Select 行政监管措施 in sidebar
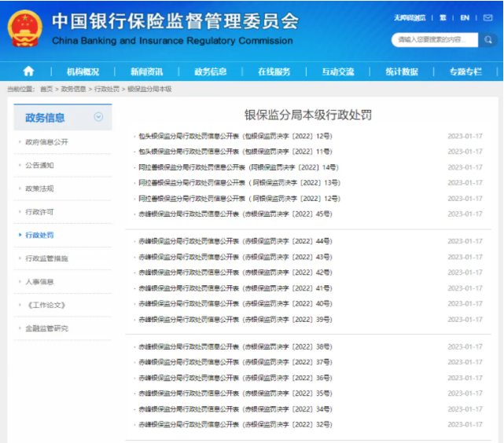Viewport: 504px width, 443px height. tap(46, 258)
